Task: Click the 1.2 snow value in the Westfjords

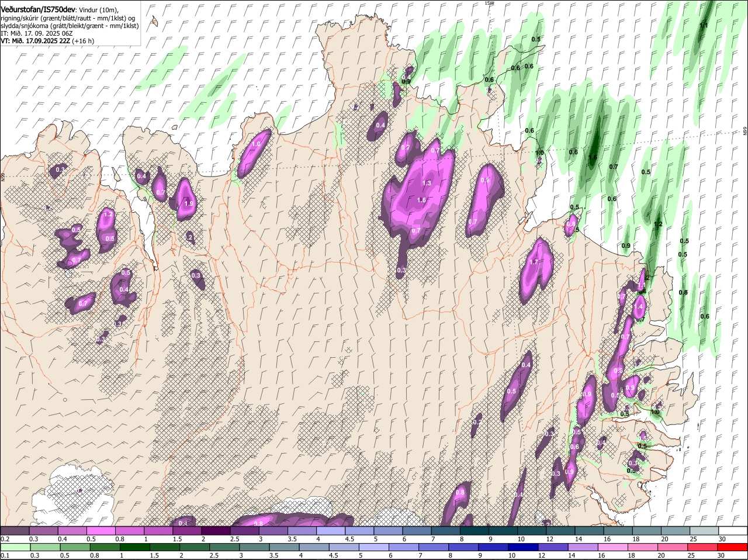Action: pos(108,215)
